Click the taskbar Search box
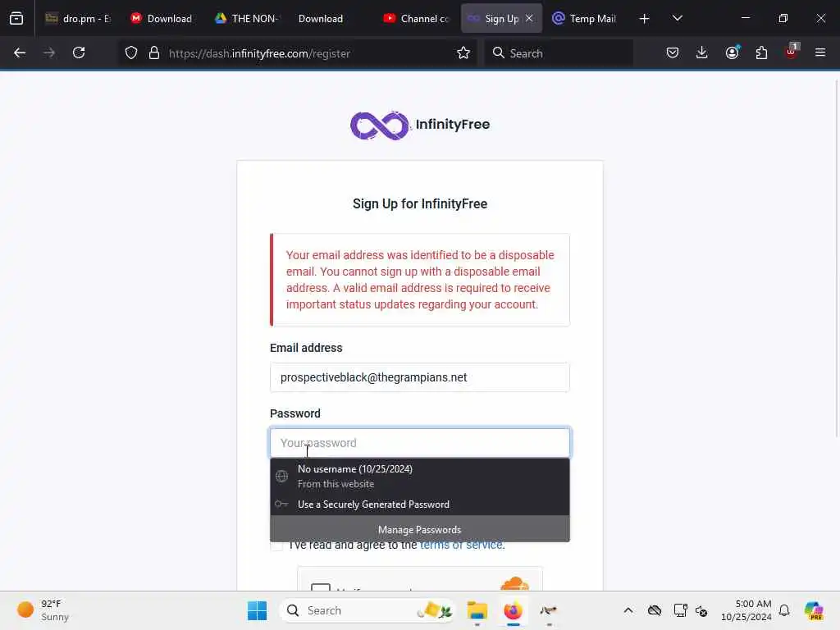This screenshot has width=840, height=630. pyautogui.click(x=367, y=610)
